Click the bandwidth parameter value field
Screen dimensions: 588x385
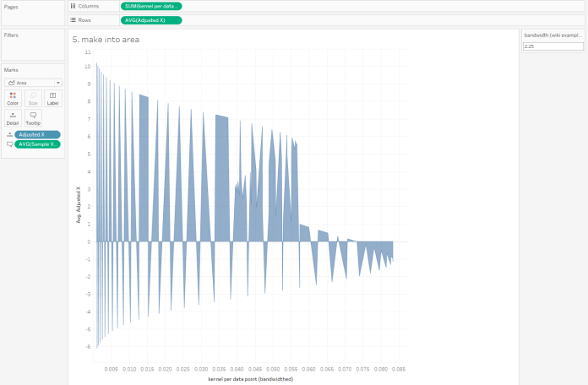553,46
